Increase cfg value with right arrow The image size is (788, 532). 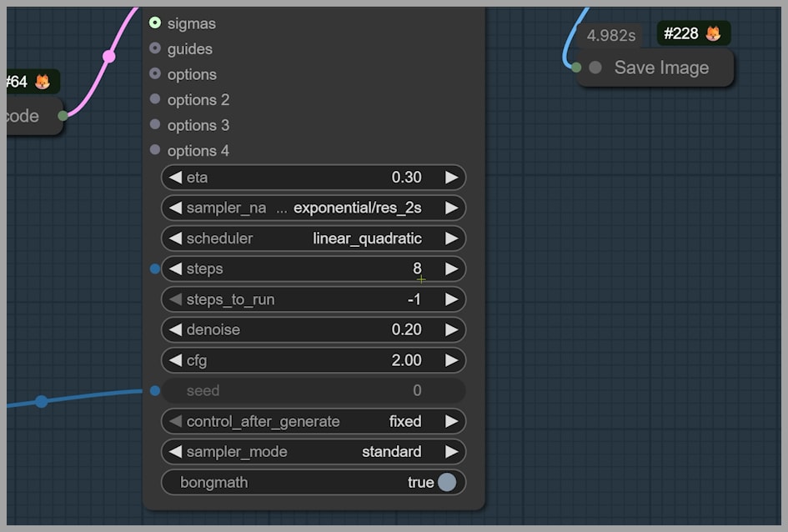tap(451, 360)
